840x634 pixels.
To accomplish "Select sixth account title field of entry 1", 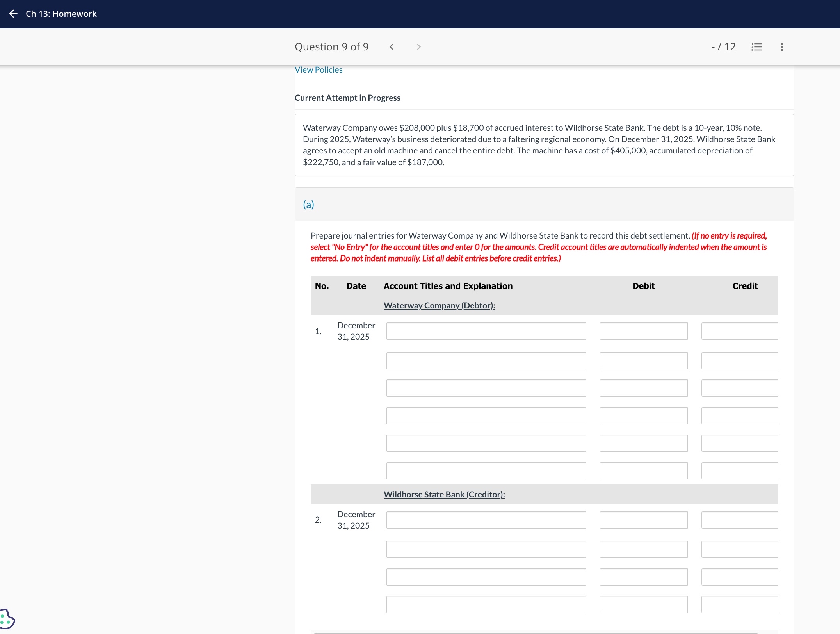I will (x=486, y=471).
